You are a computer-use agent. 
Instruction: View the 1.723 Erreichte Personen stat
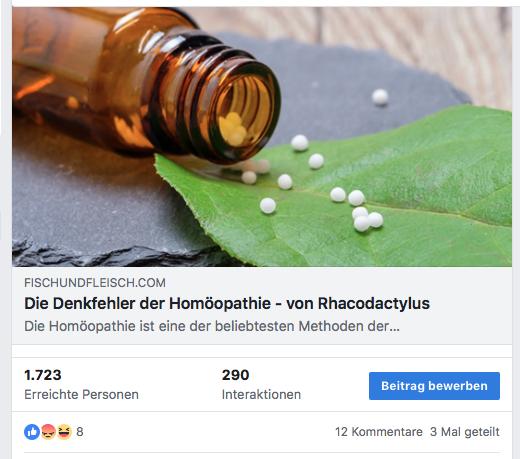(81, 384)
